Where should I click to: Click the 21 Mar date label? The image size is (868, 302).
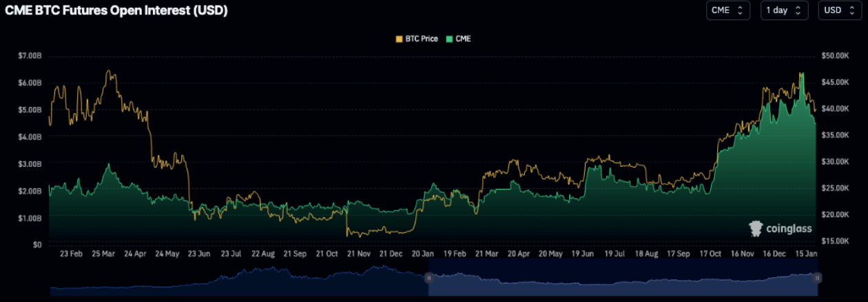coord(488,254)
